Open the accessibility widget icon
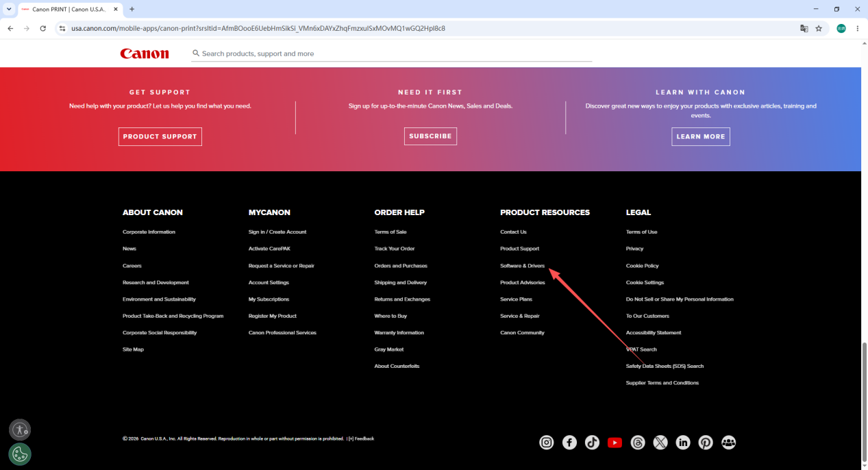 click(20, 430)
